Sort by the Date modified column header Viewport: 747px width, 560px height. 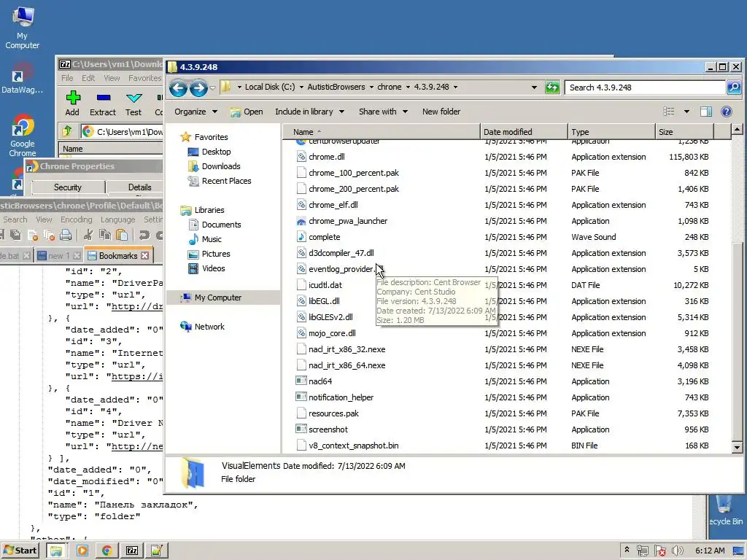(x=524, y=132)
